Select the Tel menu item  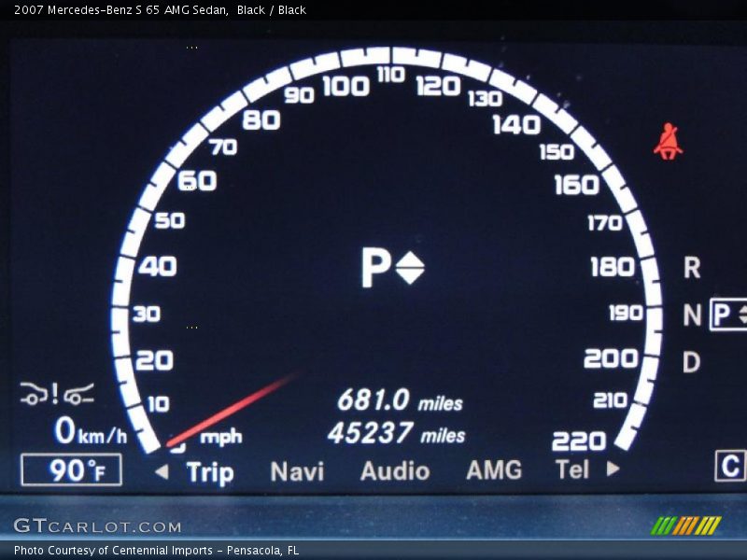tap(572, 469)
